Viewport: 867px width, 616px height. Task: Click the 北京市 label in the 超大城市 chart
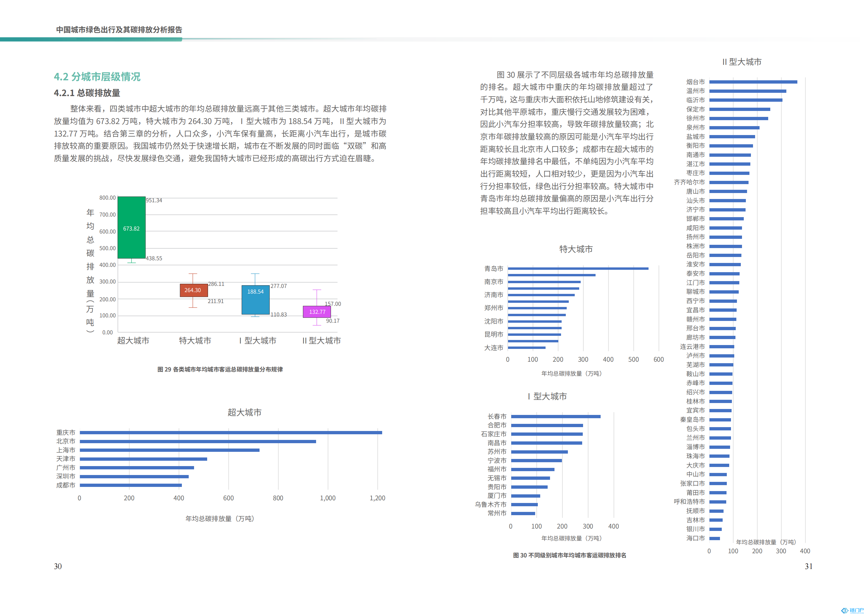click(x=66, y=441)
